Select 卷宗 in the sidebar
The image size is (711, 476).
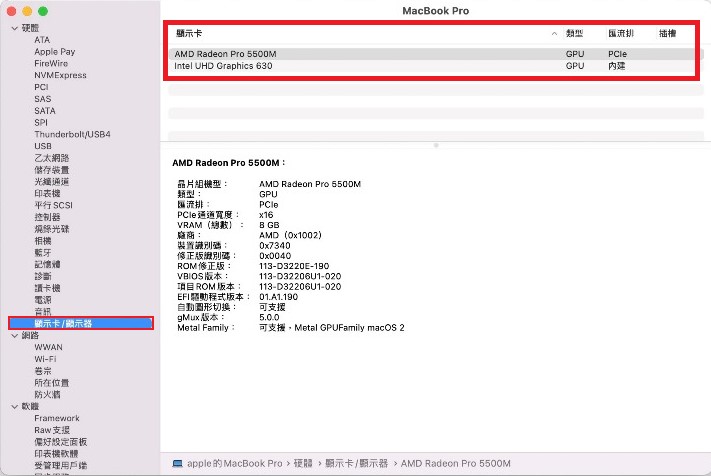click(43, 371)
